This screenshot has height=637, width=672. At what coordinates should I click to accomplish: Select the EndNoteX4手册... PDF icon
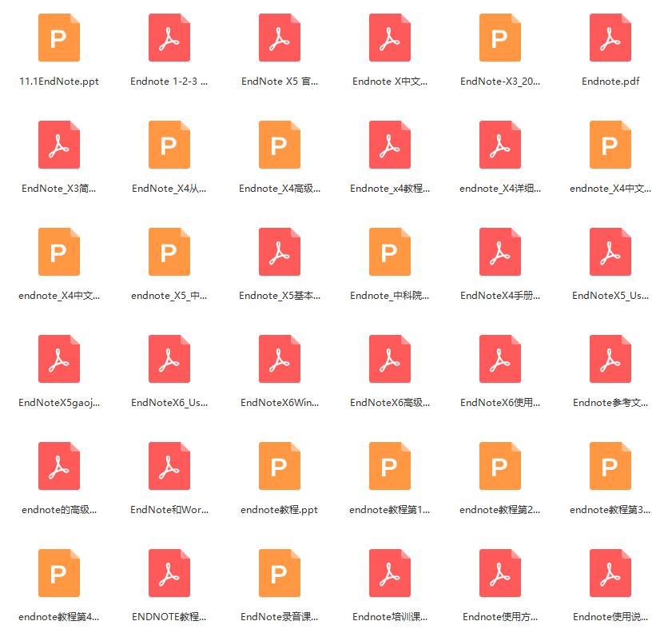(500, 252)
